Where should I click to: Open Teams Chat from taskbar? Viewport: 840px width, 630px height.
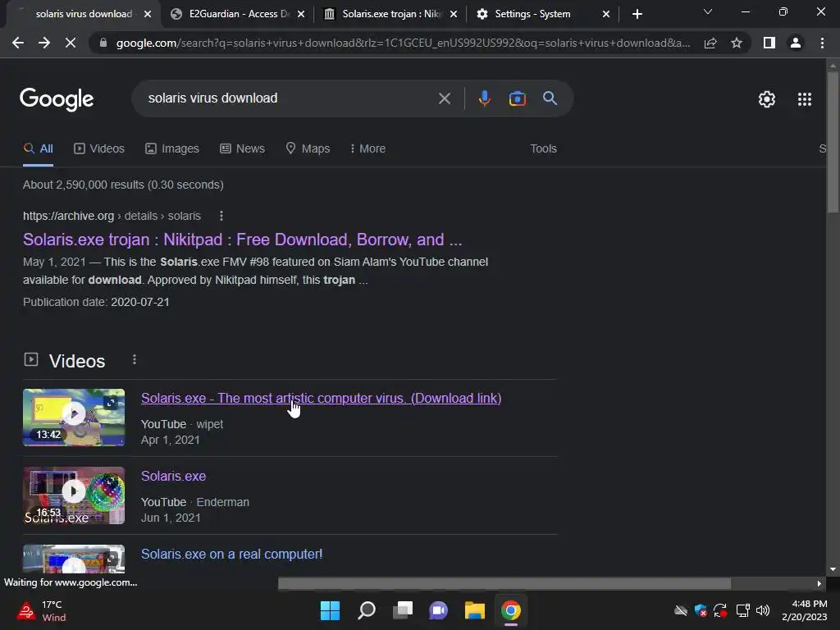(x=438, y=610)
